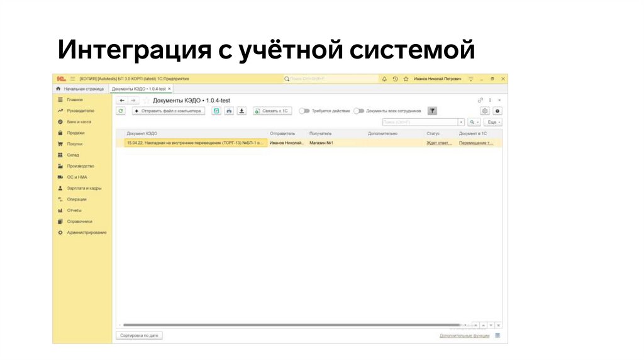
Task: Switch to the Начальная страница tab
Action: [80, 89]
